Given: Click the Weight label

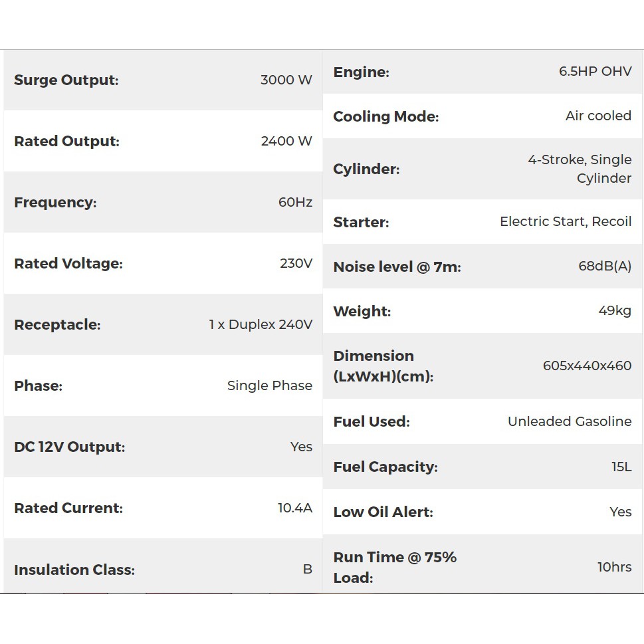Looking at the screenshot, I should click(362, 312).
